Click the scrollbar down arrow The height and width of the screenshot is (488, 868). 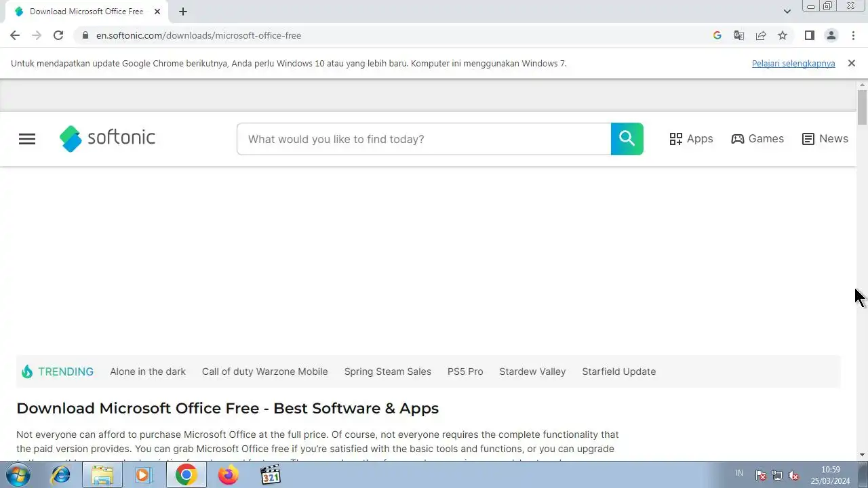(863, 455)
